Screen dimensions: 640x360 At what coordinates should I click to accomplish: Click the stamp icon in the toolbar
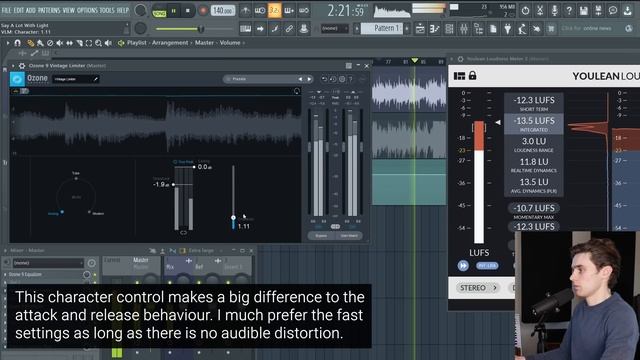(304, 29)
